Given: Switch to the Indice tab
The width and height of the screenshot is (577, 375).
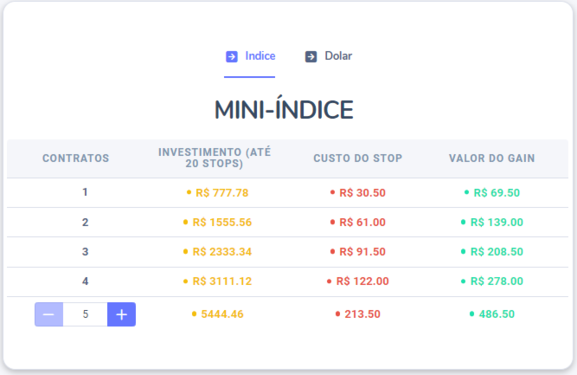Looking at the screenshot, I should click(249, 56).
